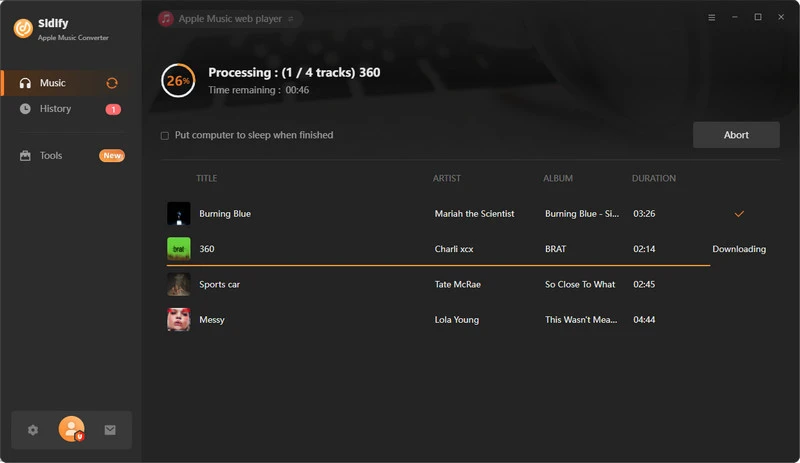Click the ARTIST column header
This screenshot has height=463, width=800.
click(x=446, y=178)
